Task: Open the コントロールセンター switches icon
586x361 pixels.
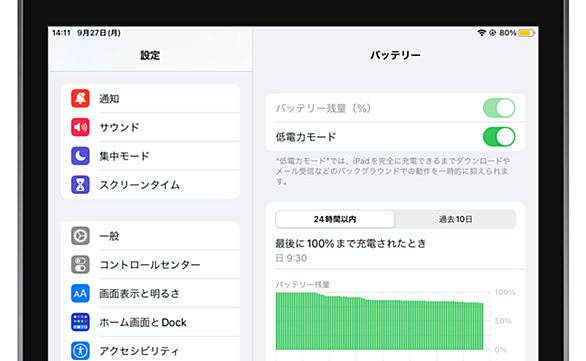Action: pos(80,265)
